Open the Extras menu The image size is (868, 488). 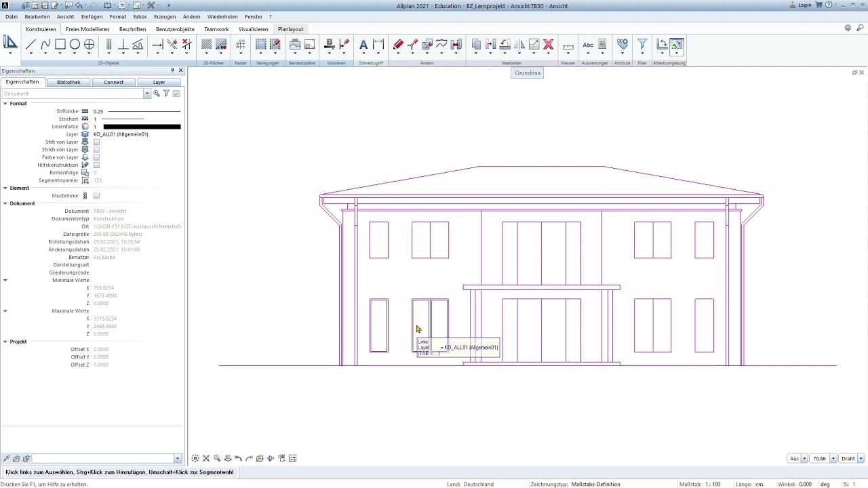tap(140, 16)
